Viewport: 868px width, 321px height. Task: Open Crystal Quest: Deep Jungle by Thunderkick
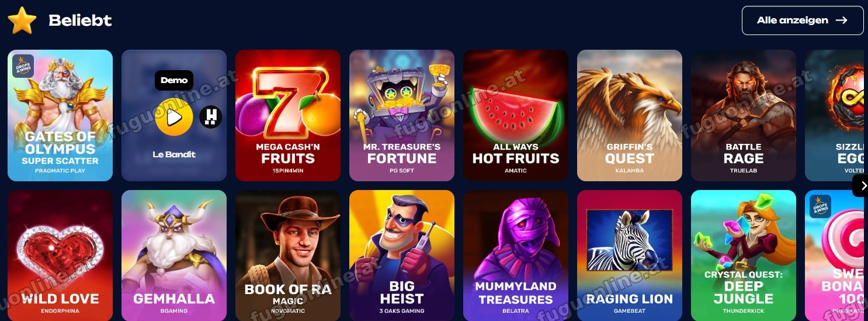pos(744,256)
